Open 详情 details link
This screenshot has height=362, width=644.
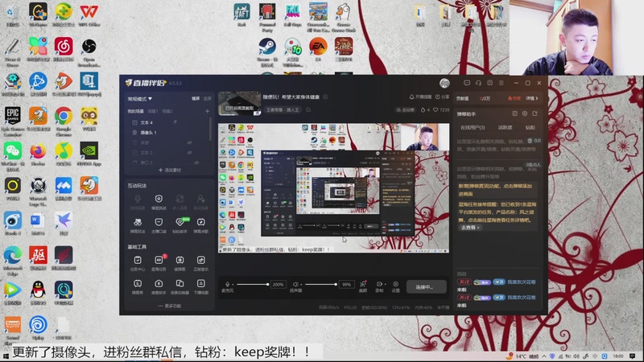(532, 98)
